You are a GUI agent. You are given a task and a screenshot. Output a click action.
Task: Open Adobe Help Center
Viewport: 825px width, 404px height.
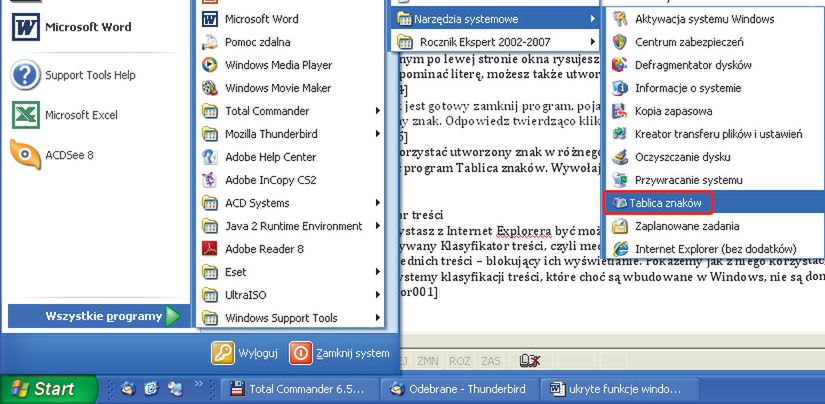click(x=290, y=157)
